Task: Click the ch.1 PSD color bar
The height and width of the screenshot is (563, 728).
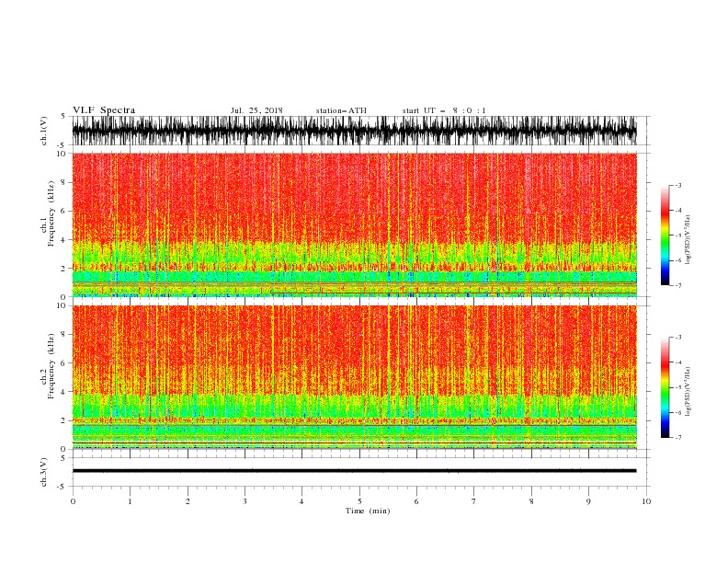Action: (x=665, y=236)
